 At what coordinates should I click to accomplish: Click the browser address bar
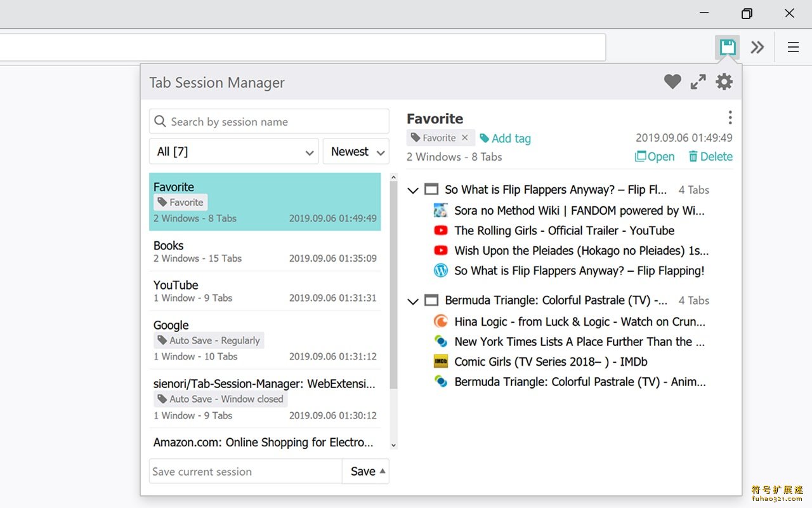[303, 47]
